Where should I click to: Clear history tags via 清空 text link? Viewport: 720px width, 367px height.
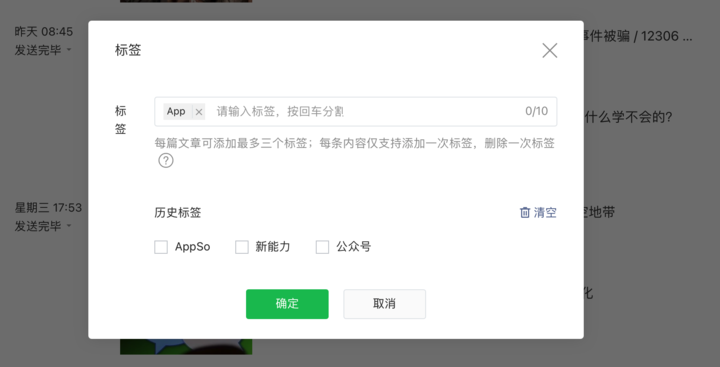(545, 213)
